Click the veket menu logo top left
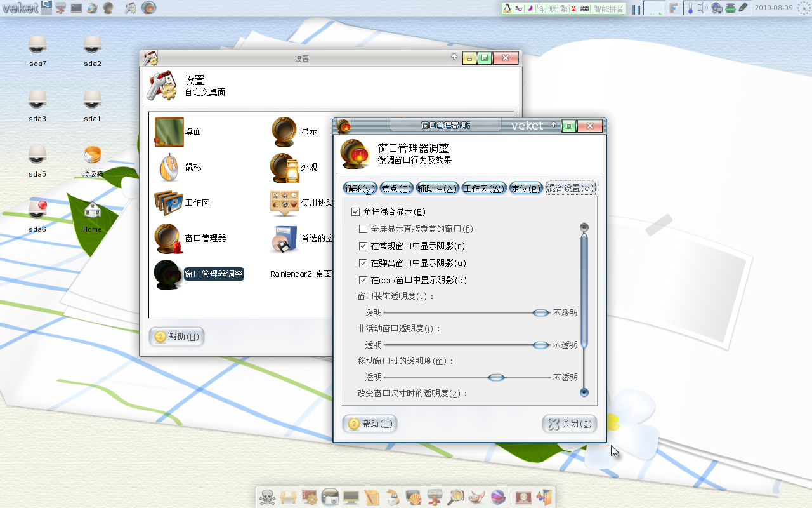Image resolution: width=812 pixels, height=508 pixels. point(20,8)
